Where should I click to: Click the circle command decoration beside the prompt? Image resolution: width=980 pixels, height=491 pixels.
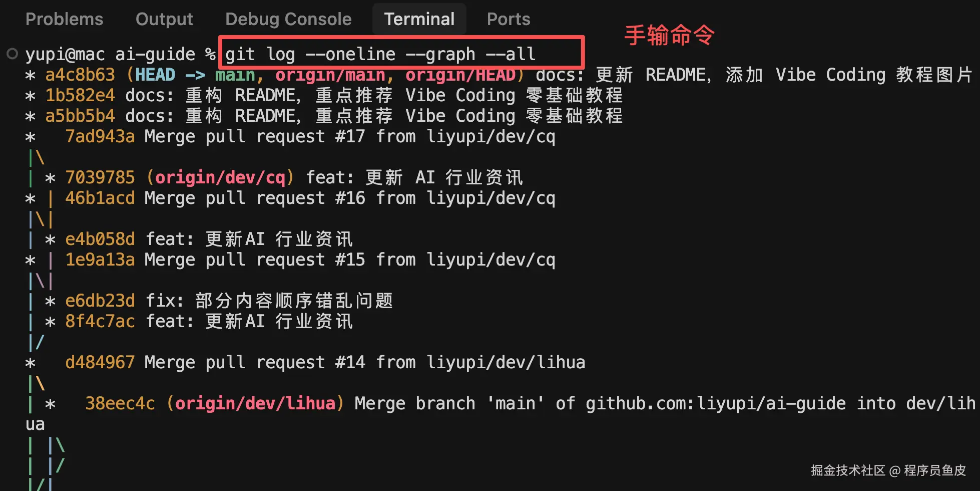tap(13, 54)
